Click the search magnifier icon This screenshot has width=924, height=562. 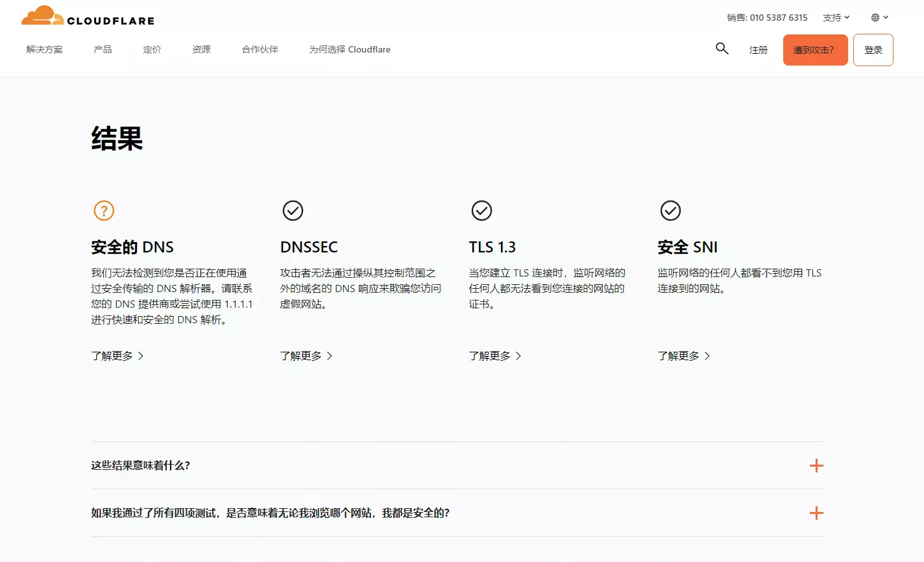722,48
